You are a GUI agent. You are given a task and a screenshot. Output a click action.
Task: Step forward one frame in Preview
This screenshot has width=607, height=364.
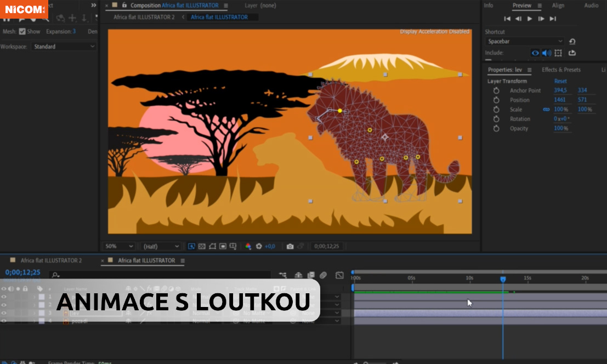(541, 19)
